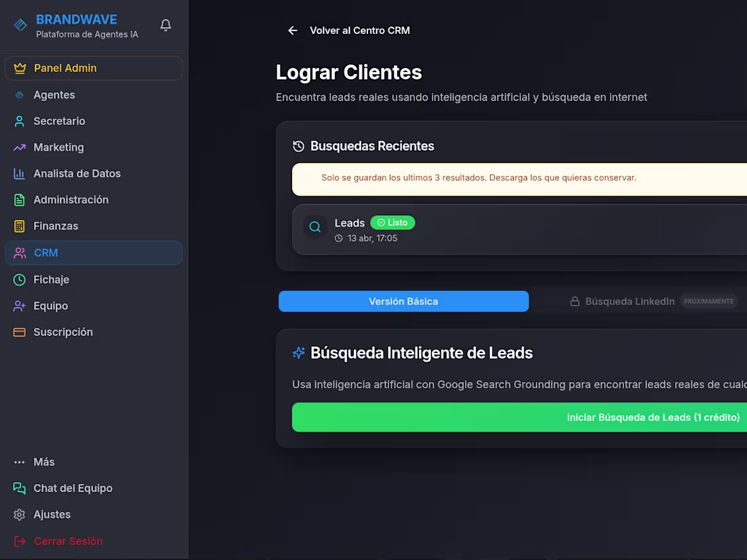Click the search magnifier icon in Leads row

[x=315, y=227]
